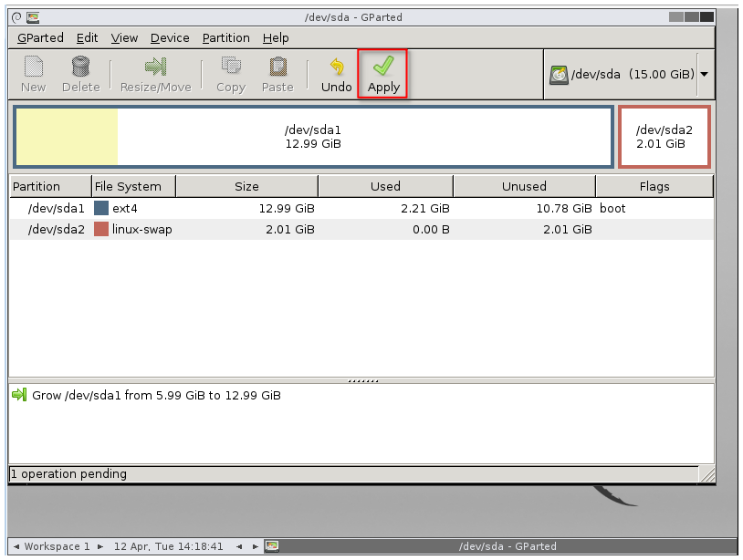743x560 pixels.
Task: Click the window menu icon at title bar left
Action: click(16, 18)
